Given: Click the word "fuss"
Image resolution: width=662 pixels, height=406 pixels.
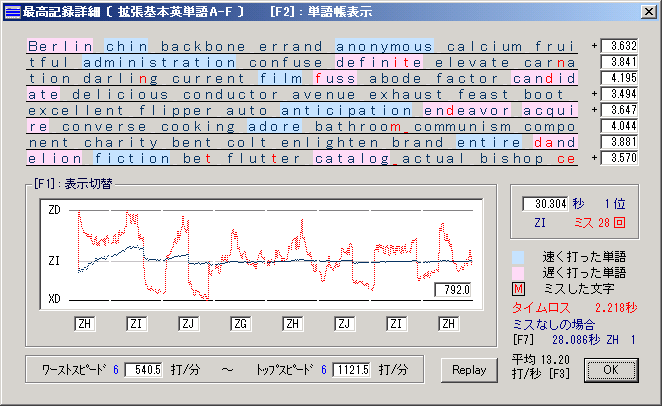Looking at the screenshot, I should (x=335, y=78).
